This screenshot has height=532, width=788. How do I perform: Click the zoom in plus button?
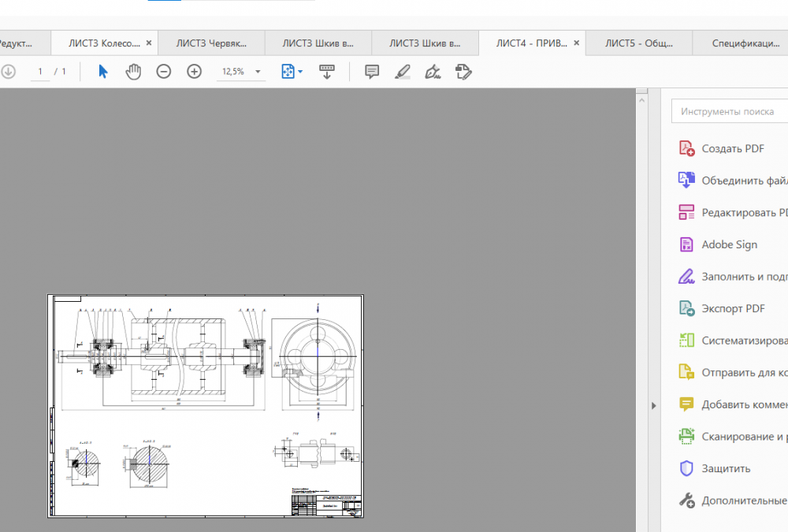(195, 72)
